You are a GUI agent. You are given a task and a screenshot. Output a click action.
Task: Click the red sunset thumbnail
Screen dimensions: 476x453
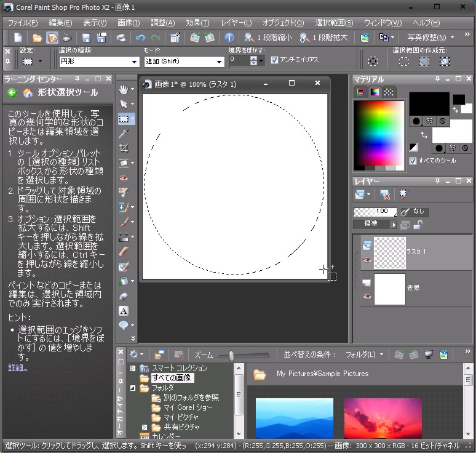point(383,418)
